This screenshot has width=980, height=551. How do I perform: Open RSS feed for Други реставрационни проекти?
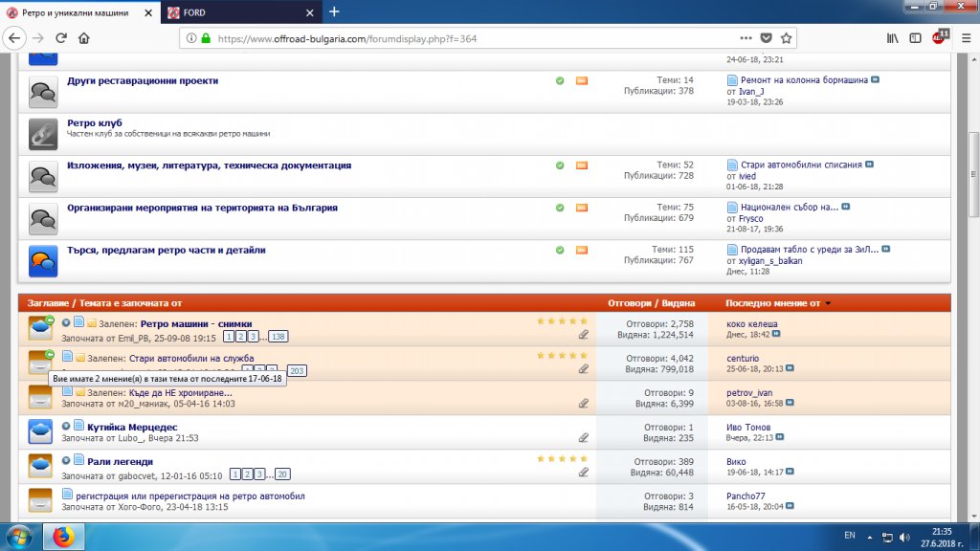coord(581,81)
